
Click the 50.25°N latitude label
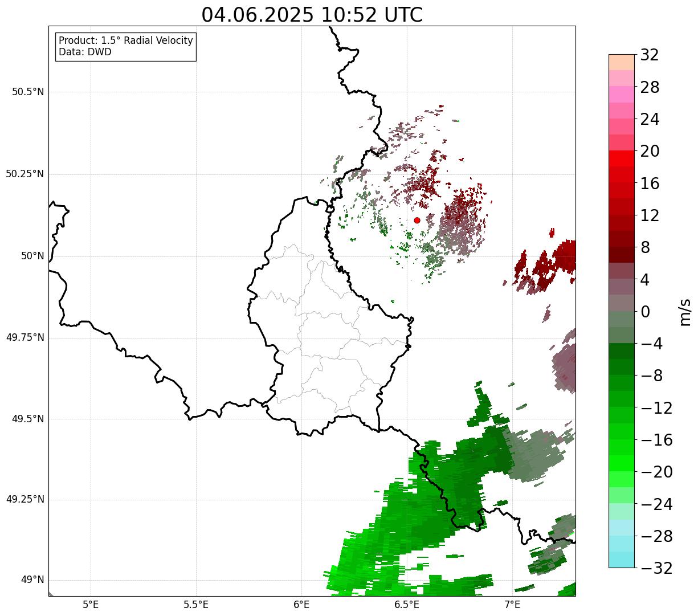[x=25, y=174]
